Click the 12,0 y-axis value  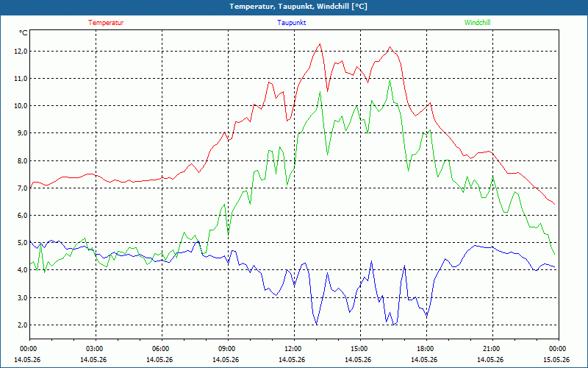tap(21, 51)
